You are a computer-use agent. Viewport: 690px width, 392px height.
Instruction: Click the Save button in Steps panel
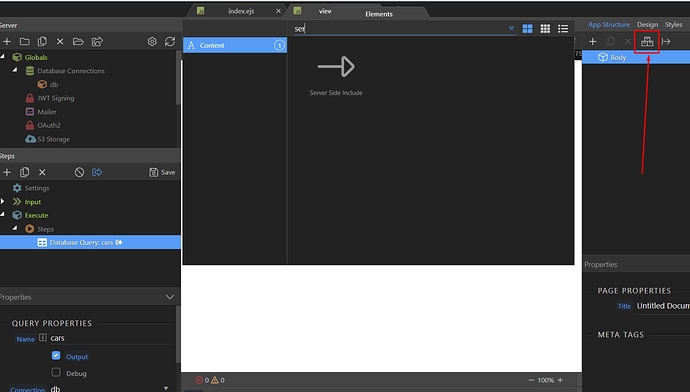click(x=162, y=172)
